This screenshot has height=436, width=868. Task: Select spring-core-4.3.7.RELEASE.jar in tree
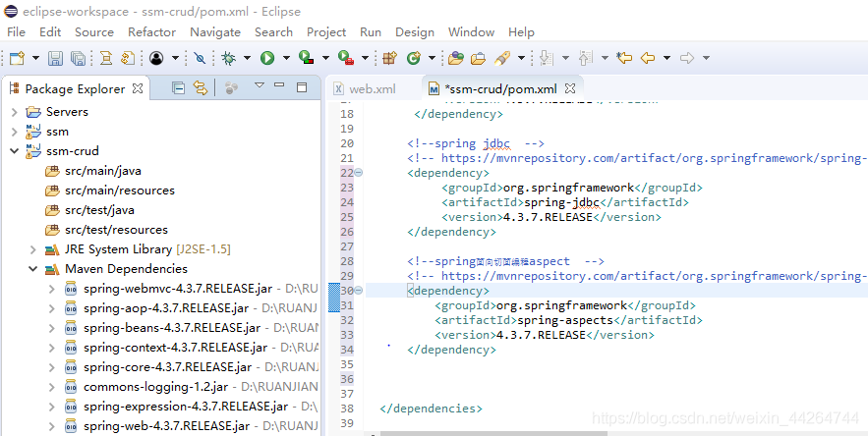tap(168, 367)
